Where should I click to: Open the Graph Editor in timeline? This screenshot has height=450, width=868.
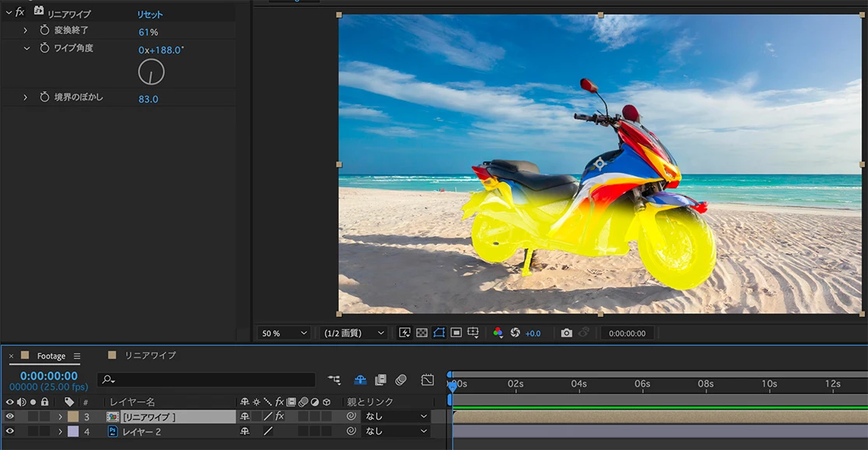point(427,380)
